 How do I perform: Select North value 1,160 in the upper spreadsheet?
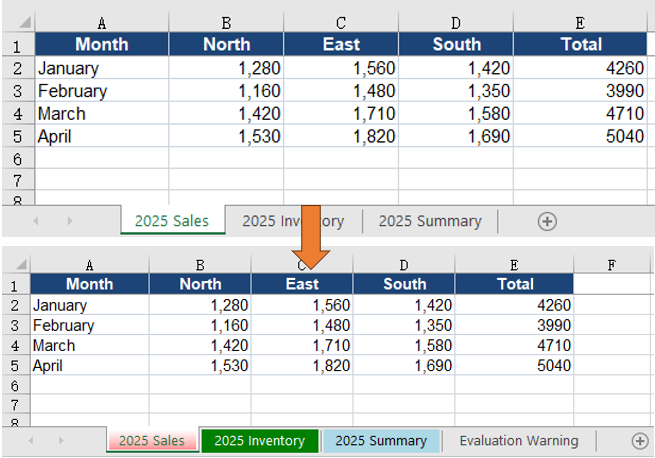coord(226,91)
